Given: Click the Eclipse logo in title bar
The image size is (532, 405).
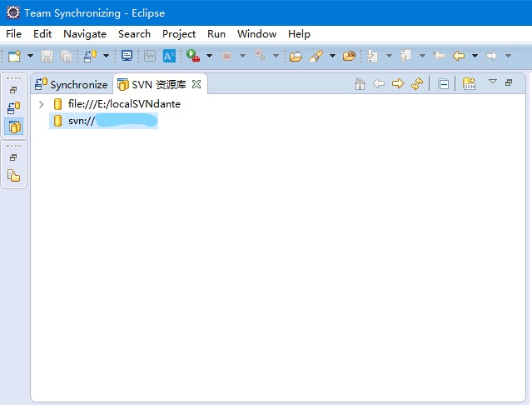Looking at the screenshot, I should (x=13, y=12).
